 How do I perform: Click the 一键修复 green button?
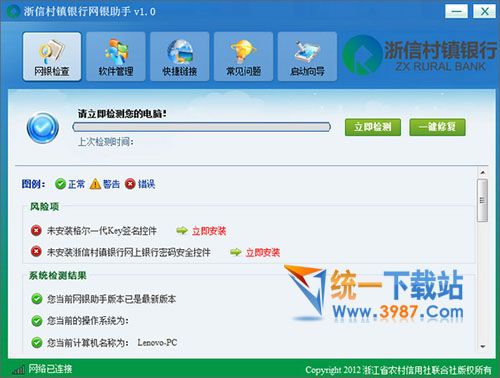point(437,127)
